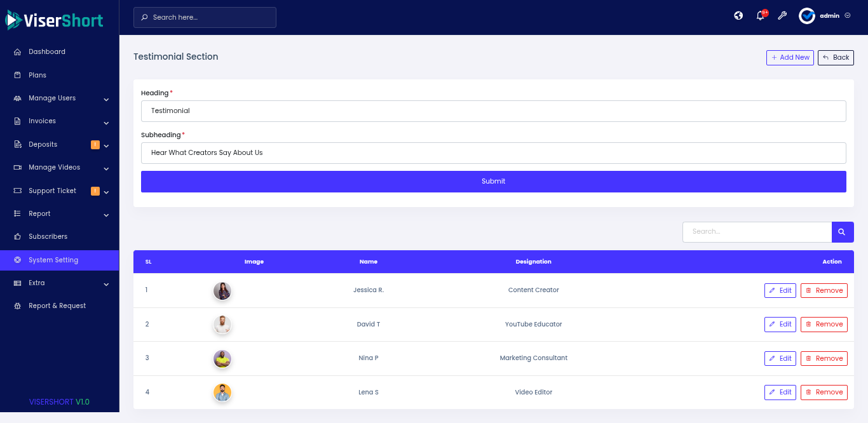Click the magnifier search button beside table search
The height and width of the screenshot is (423, 868).
(842, 232)
